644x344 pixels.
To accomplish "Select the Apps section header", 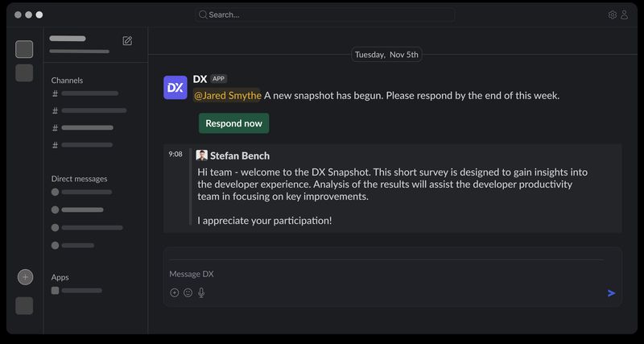I will pyautogui.click(x=60, y=277).
